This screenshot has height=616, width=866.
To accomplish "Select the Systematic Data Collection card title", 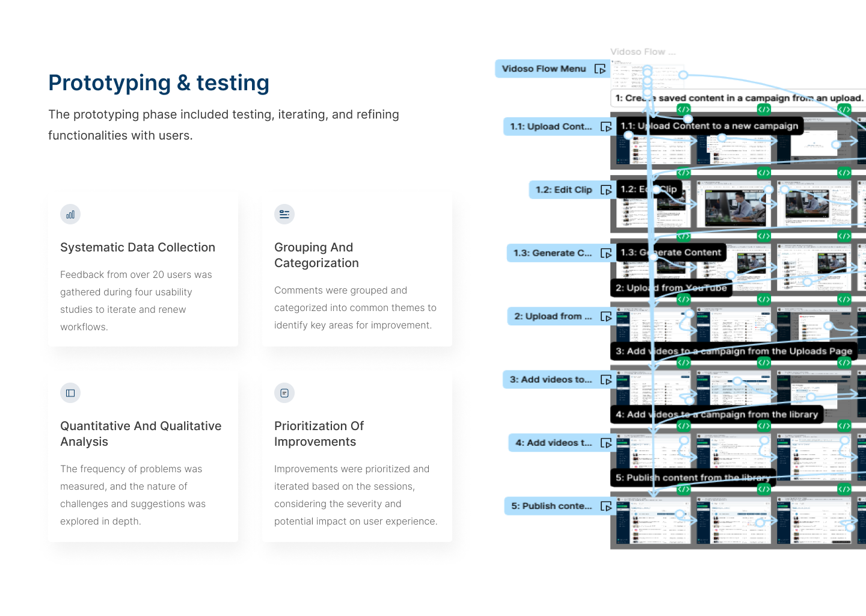I will click(x=138, y=248).
